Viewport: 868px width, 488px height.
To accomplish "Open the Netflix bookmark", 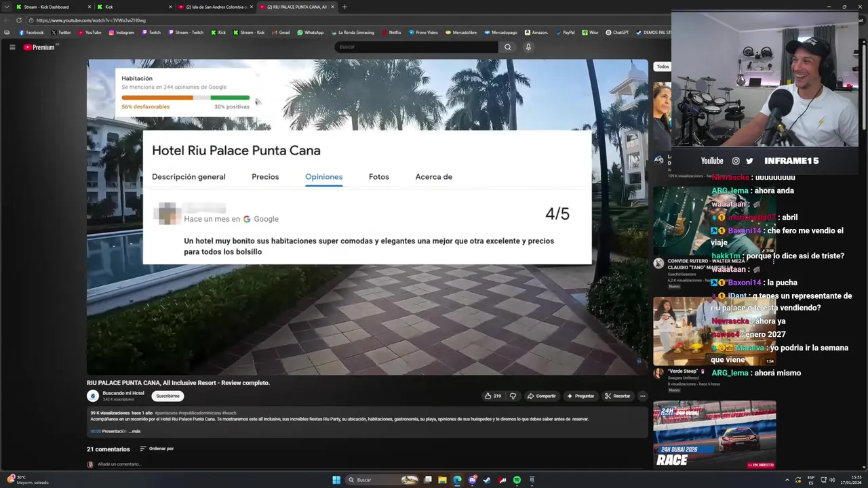I will click(x=391, y=33).
